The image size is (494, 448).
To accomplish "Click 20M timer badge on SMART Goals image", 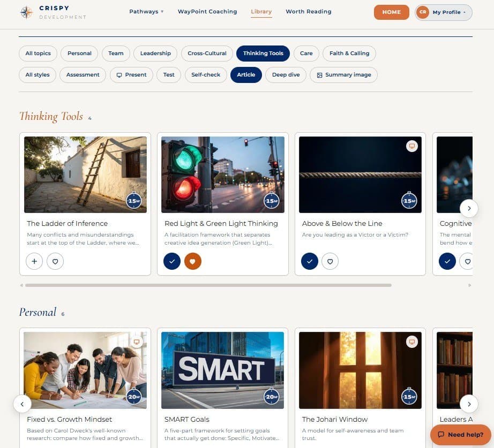I will [x=272, y=397].
